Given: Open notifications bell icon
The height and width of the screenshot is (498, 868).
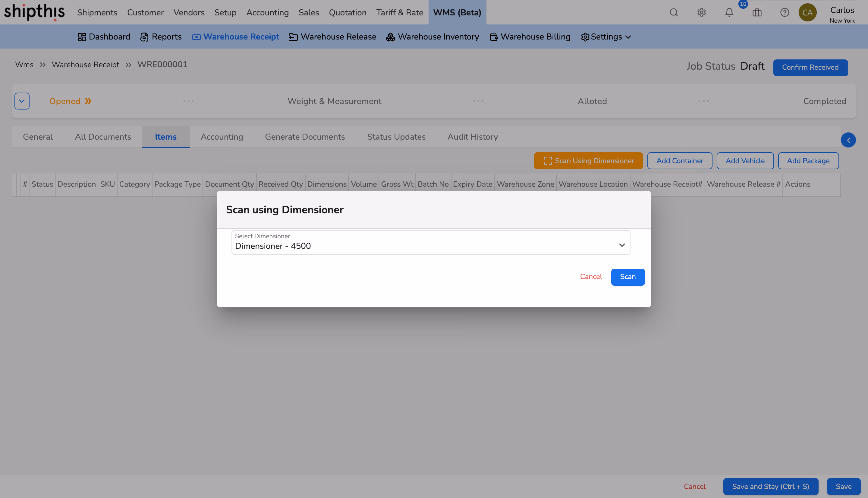Looking at the screenshot, I should coord(729,13).
